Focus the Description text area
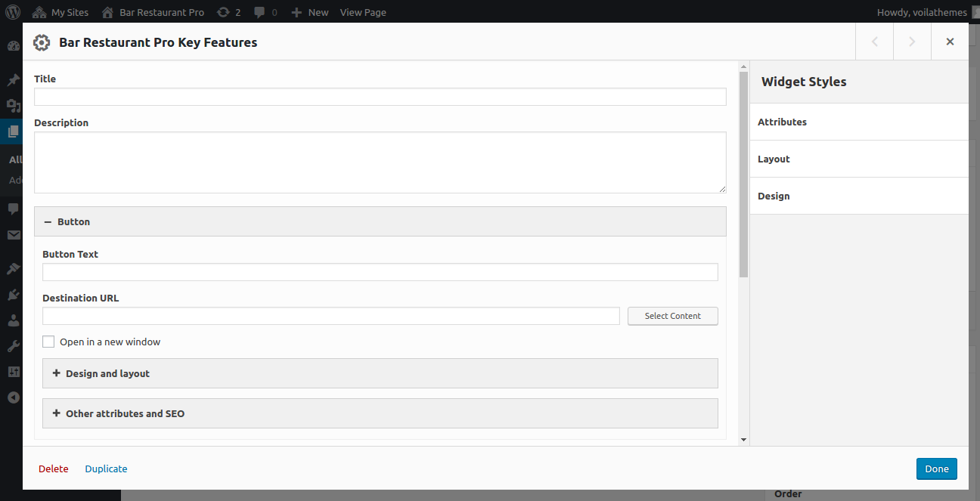Image resolution: width=980 pixels, height=501 pixels. [380, 162]
